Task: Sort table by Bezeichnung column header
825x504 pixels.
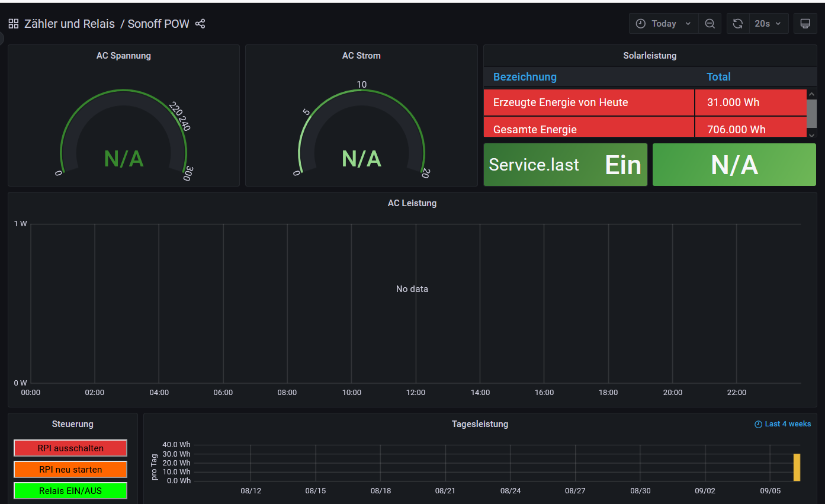Action: 525,77
